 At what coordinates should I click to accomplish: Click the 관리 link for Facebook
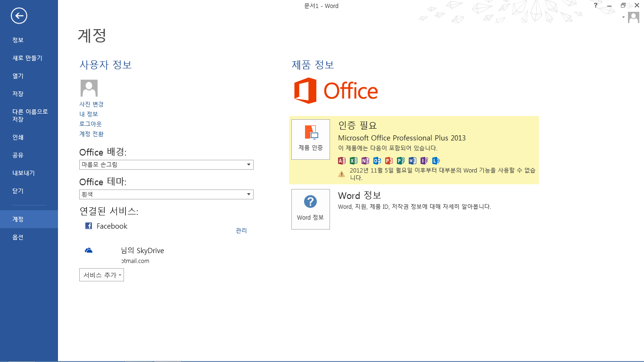pyautogui.click(x=241, y=230)
